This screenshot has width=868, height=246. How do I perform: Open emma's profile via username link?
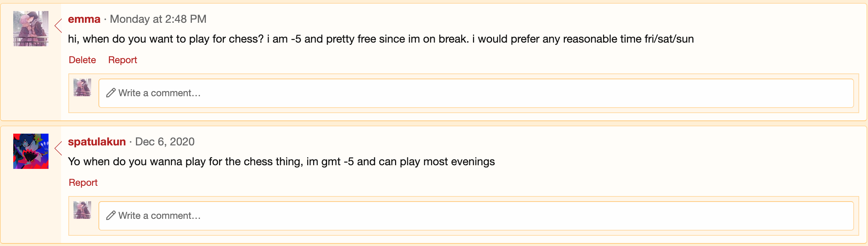(84, 19)
